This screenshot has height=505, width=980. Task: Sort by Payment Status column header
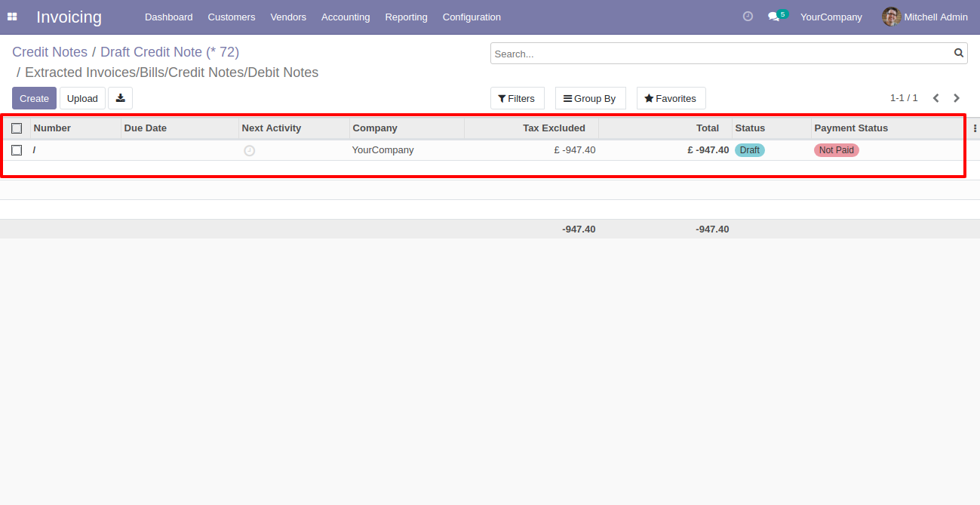889,128
